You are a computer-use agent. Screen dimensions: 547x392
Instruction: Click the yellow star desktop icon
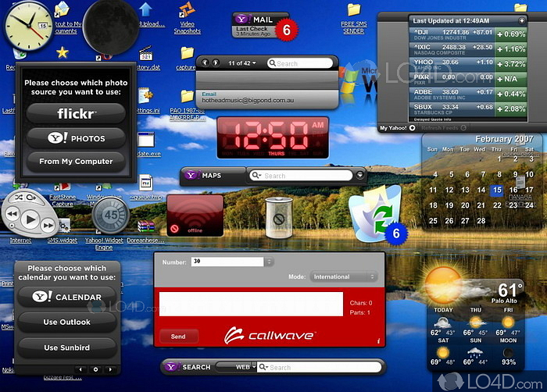pyautogui.click(x=63, y=52)
